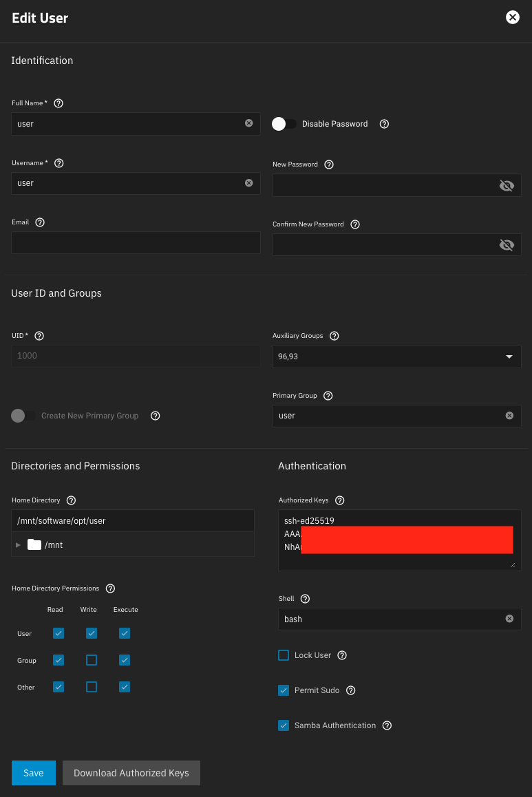The width and height of the screenshot is (532, 797).
Task: Enable the Lock User checkbox
Action: (284, 655)
